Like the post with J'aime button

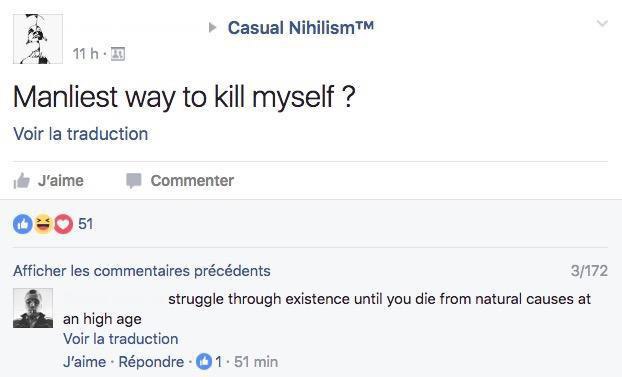(x=49, y=181)
